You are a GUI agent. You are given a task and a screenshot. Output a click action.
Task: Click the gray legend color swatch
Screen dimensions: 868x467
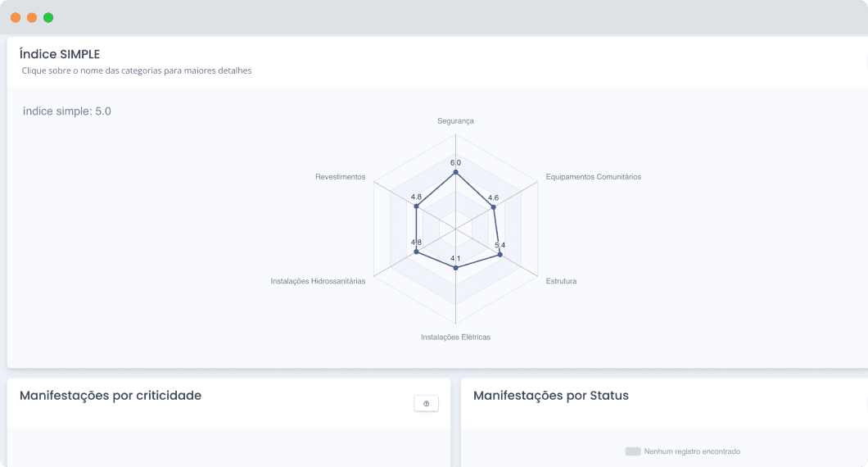point(632,451)
